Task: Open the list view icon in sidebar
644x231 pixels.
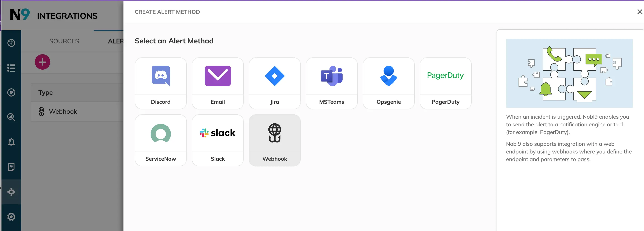Action: pyautogui.click(x=11, y=68)
